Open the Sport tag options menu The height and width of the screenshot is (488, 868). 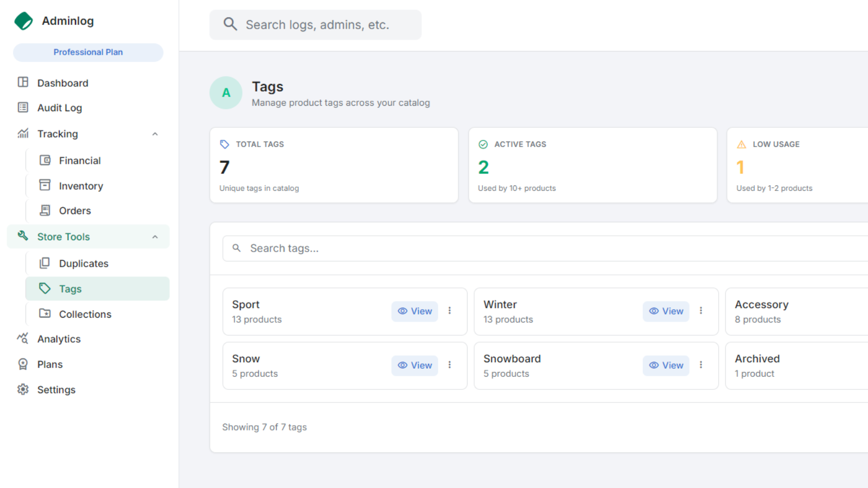pyautogui.click(x=450, y=311)
